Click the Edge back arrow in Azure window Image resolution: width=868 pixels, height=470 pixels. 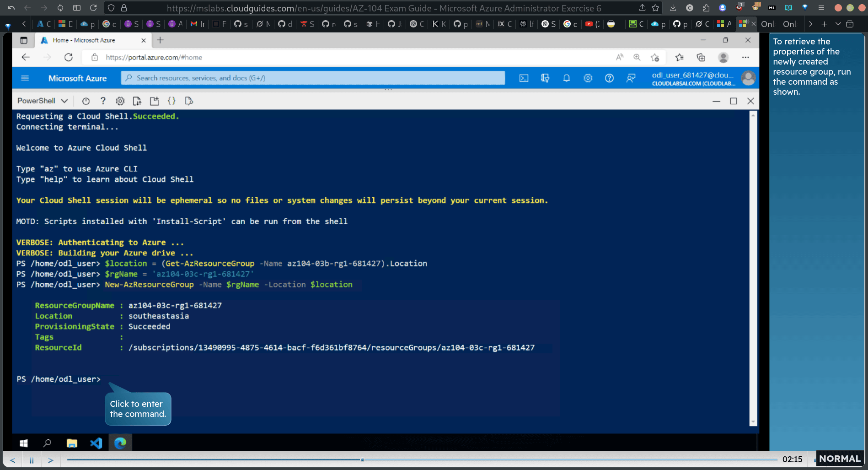point(26,57)
